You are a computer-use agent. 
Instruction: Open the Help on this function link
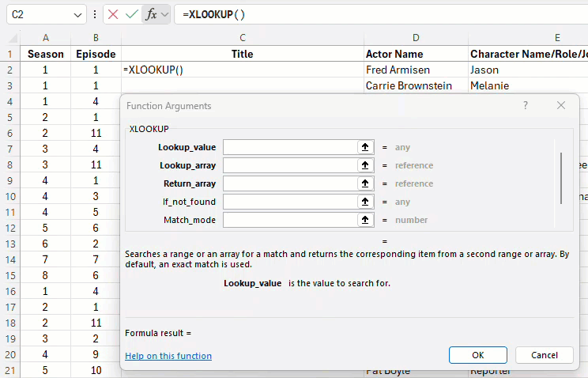pos(168,356)
